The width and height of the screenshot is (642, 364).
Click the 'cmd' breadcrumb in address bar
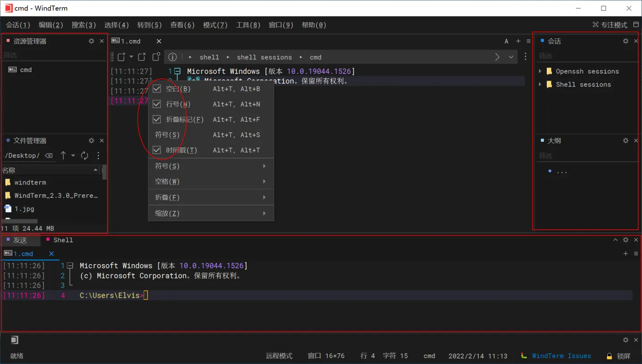pyautogui.click(x=316, y=57)
